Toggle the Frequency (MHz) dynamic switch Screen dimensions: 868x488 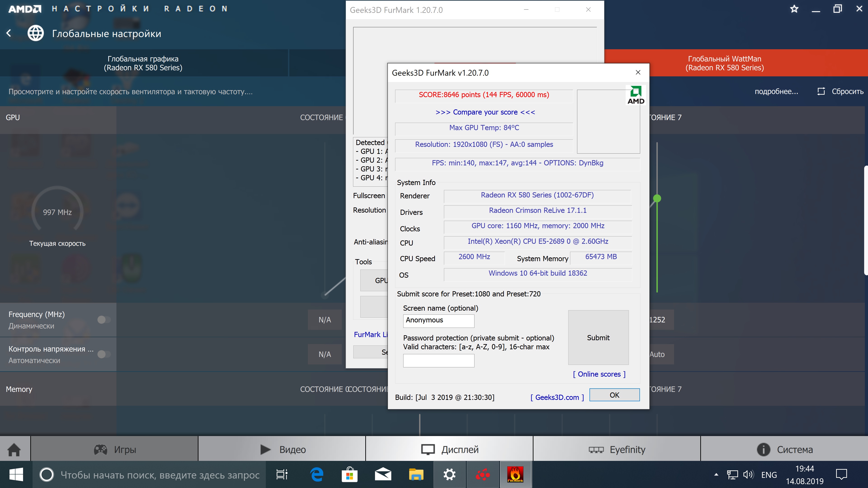(104, 320)
